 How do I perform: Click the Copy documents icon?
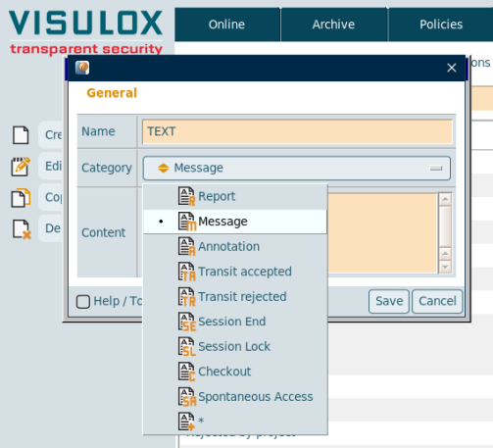[x=21, y=198]
